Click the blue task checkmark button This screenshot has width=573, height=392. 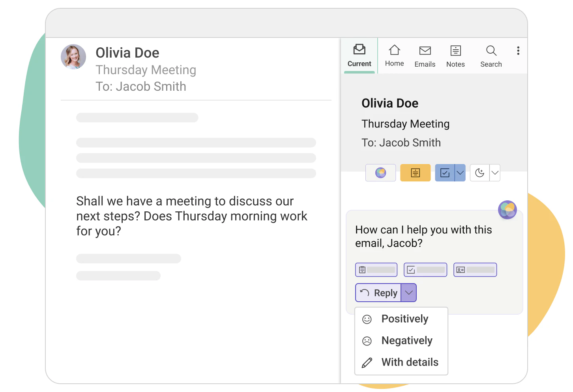(x=445, y=173)
